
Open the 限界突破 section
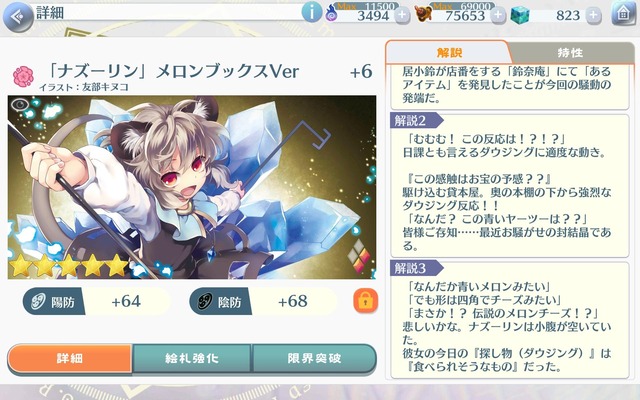click(313, 358)
